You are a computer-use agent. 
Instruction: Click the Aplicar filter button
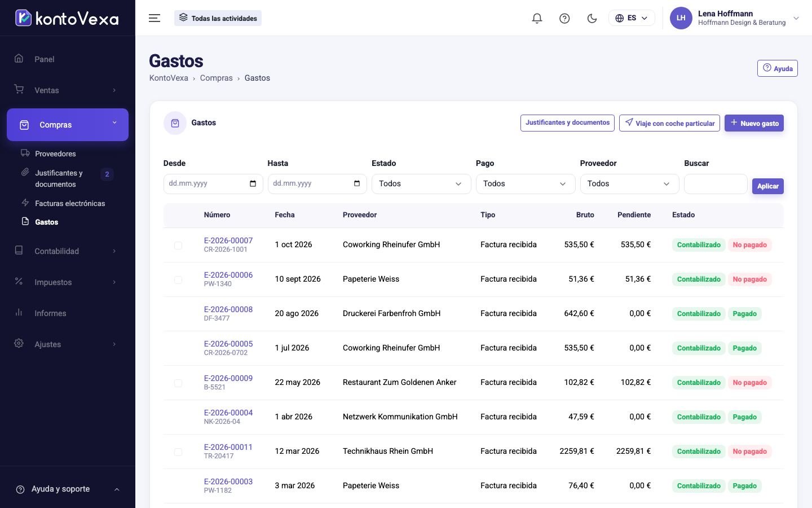pyautogui.click(x=768, y=186)
